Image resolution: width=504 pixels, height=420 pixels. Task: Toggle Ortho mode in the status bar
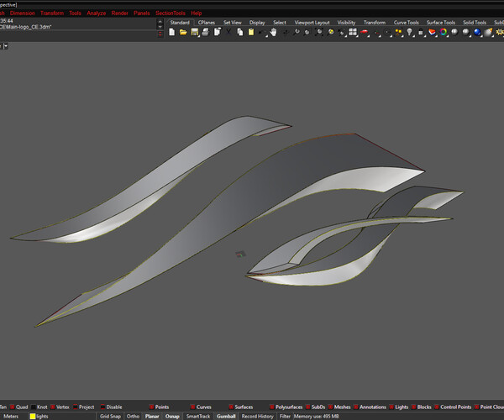(x=133, y=416)
